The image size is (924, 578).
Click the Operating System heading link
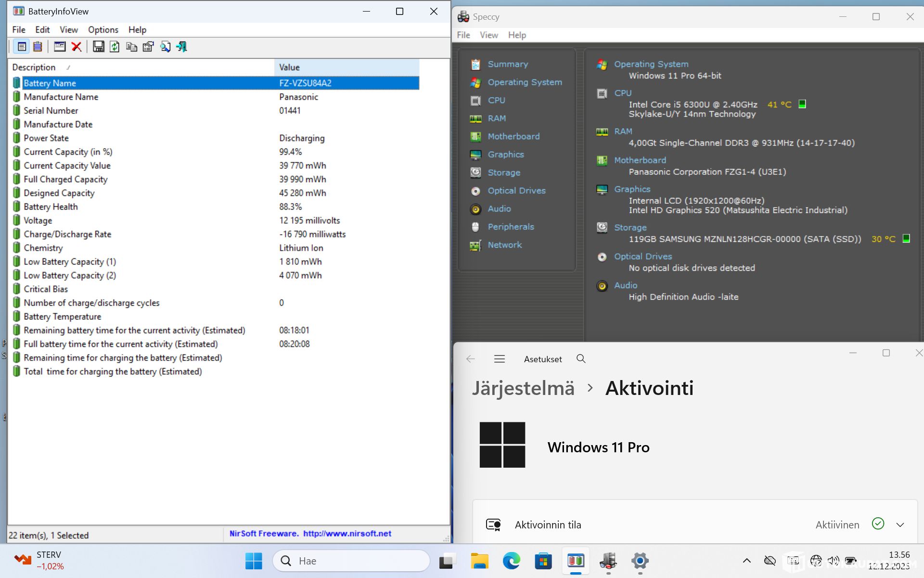click(x=651, y=64)
